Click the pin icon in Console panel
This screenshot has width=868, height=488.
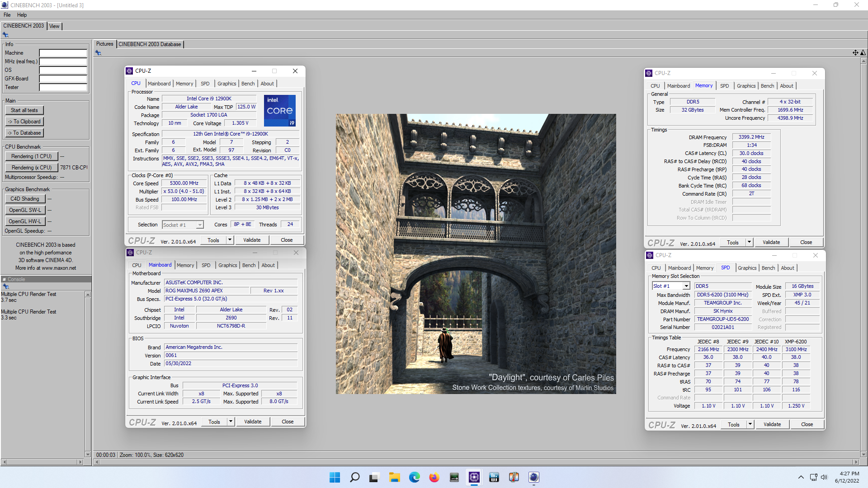point(6,286)
